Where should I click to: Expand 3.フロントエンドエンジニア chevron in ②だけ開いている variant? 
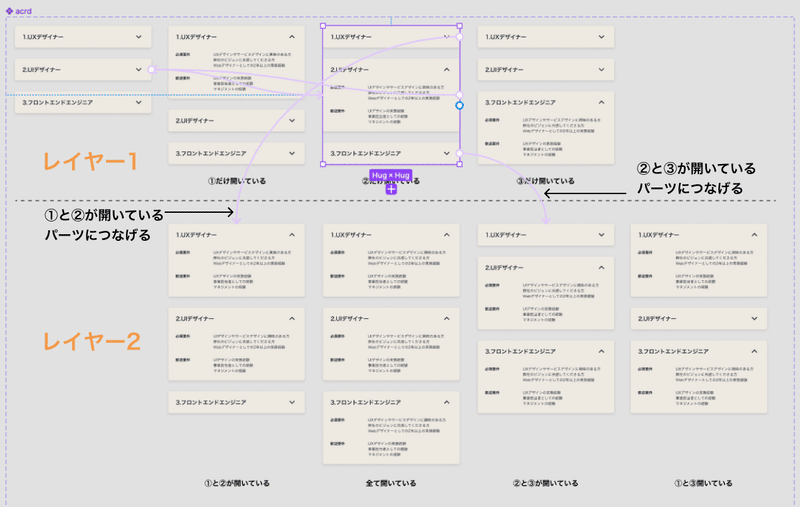click(446, 153)
